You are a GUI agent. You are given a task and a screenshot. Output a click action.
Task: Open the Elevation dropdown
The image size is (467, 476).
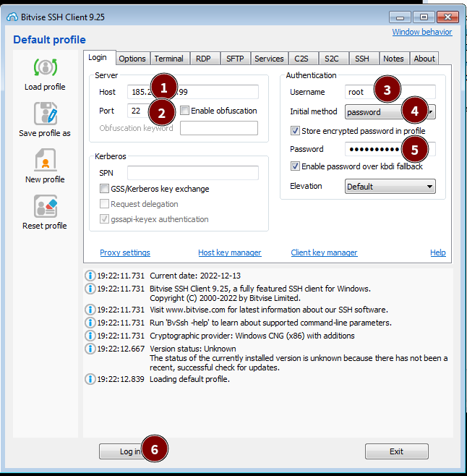tap(390, 187)
